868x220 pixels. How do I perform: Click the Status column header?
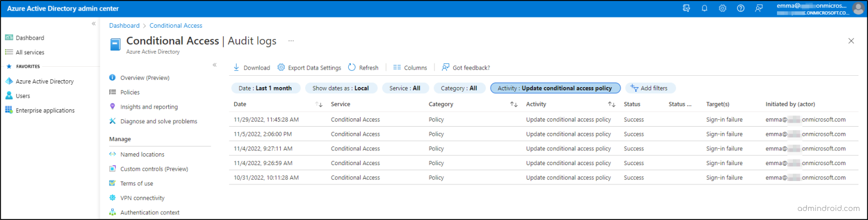coord(632,105)
